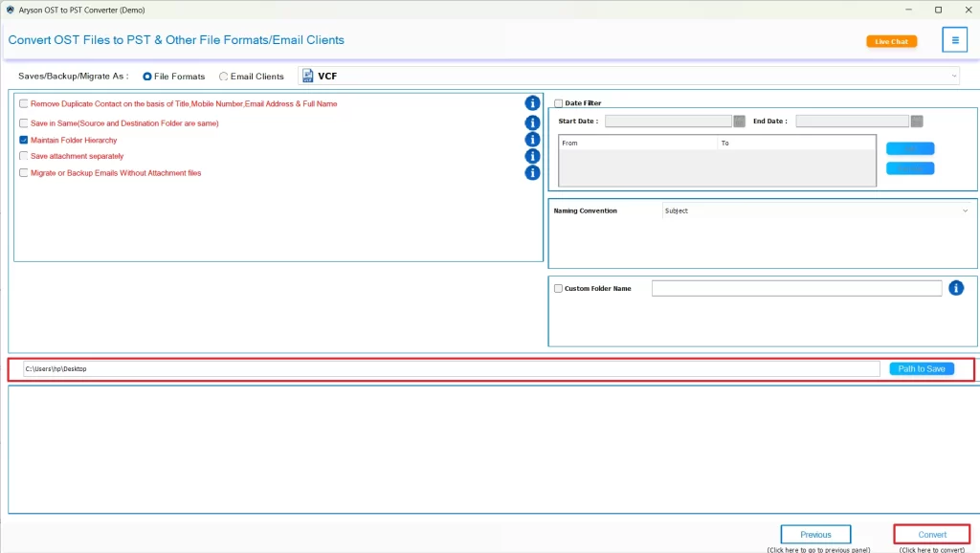This screenshot has height=553, width=980.
Task: View info for Remove Duplicate Contact option
Action: coord(532,103)
